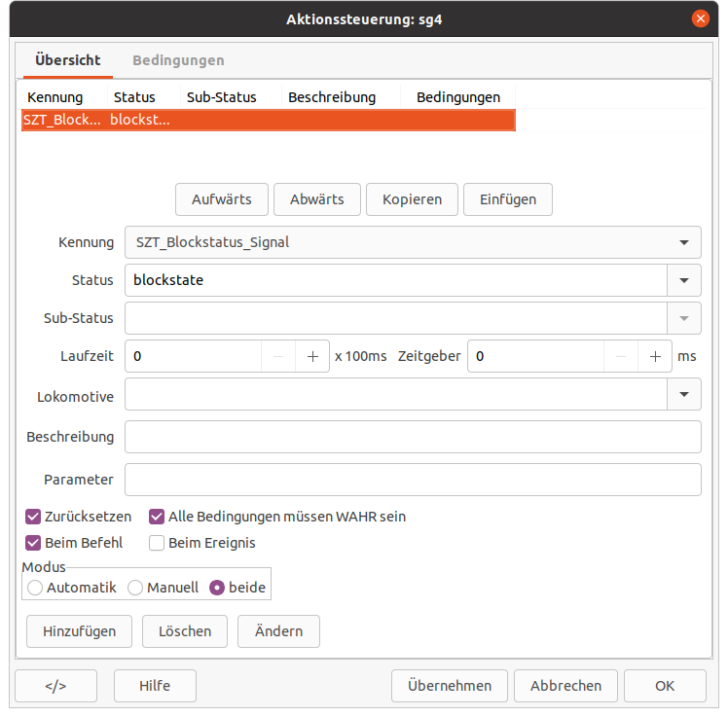Increase Zeitgeber value with plus button
This screenshot has height=717, width=728.
[x=654, y=356]
